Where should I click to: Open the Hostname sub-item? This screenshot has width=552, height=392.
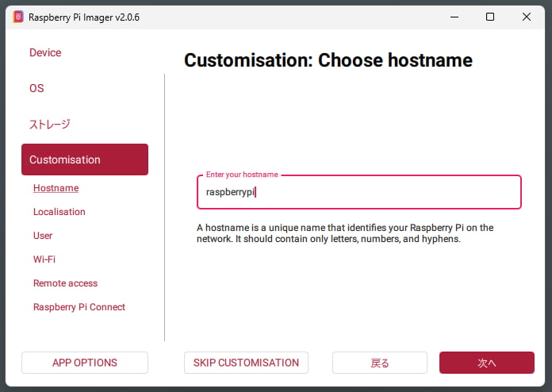(56, 188)
